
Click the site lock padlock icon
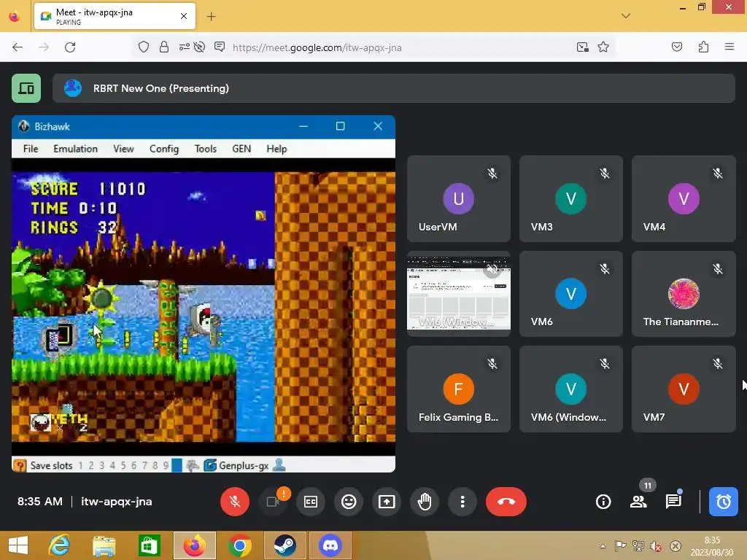coord(164,47)
